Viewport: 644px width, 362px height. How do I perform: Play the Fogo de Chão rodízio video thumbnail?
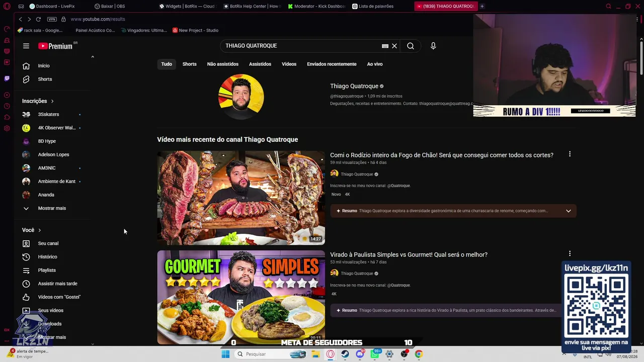(x=241, y=198)
